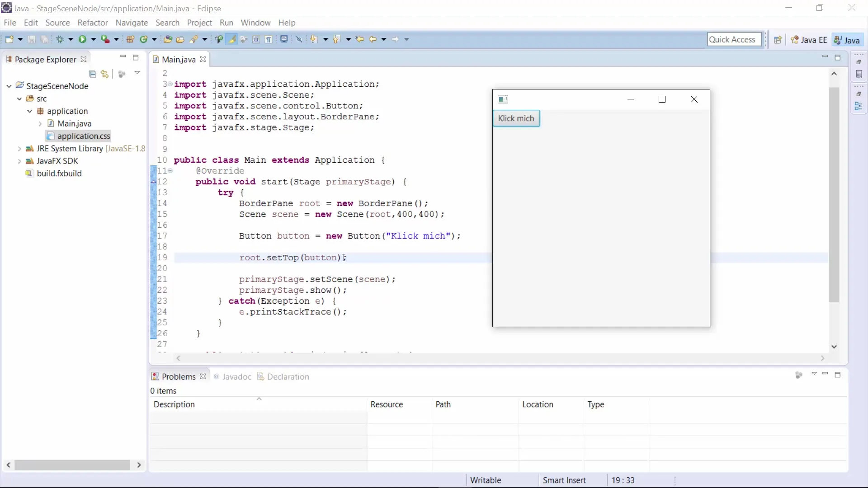Screen dimensions: 868x488
Task: Click the New file toolbar icon
Action: [9, 39]
